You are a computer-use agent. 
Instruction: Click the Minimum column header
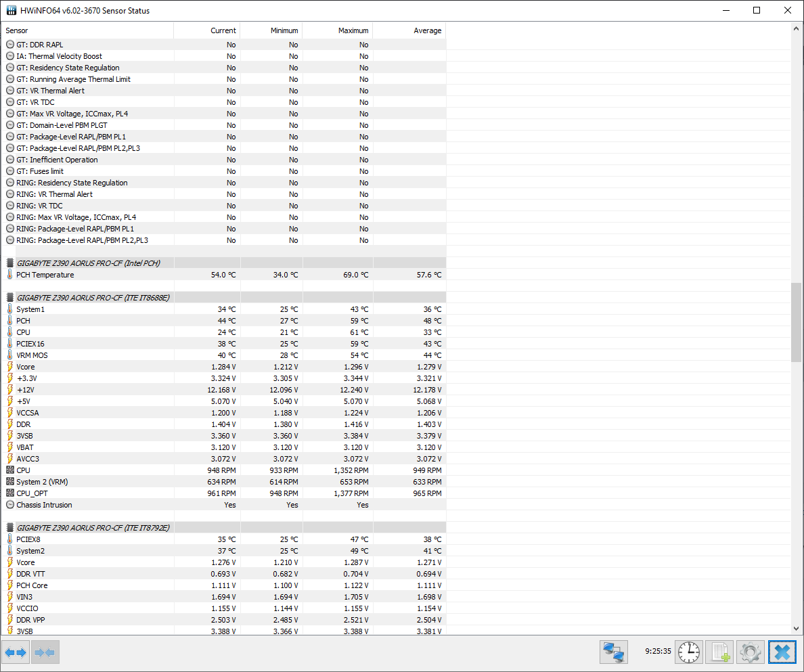pos(271,30)
